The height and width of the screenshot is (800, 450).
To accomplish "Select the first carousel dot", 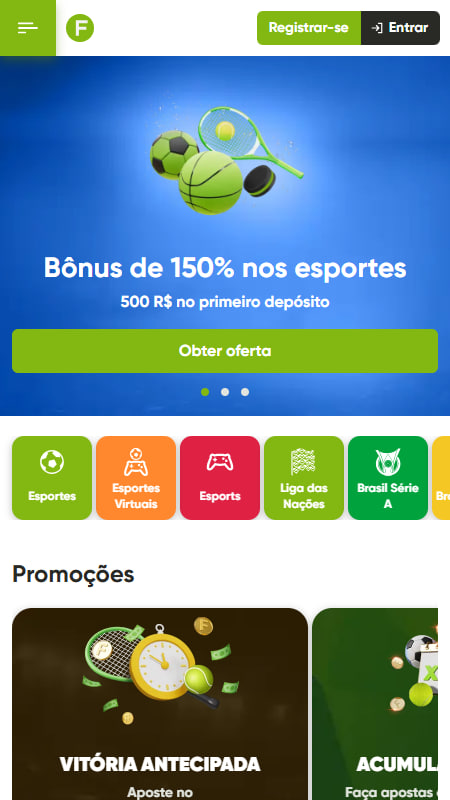I will 205,392.
